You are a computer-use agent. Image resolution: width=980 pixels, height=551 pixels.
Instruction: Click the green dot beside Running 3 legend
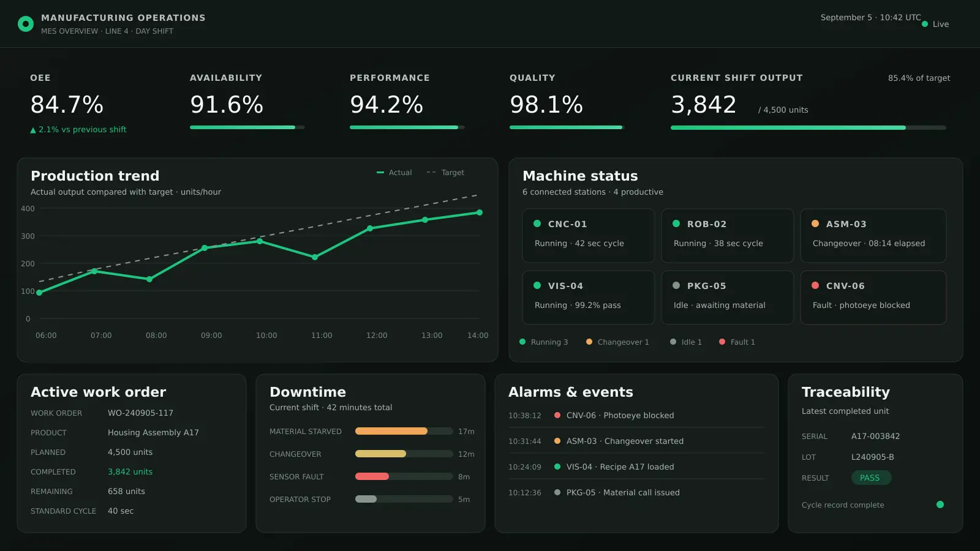(x=522, y=342)
